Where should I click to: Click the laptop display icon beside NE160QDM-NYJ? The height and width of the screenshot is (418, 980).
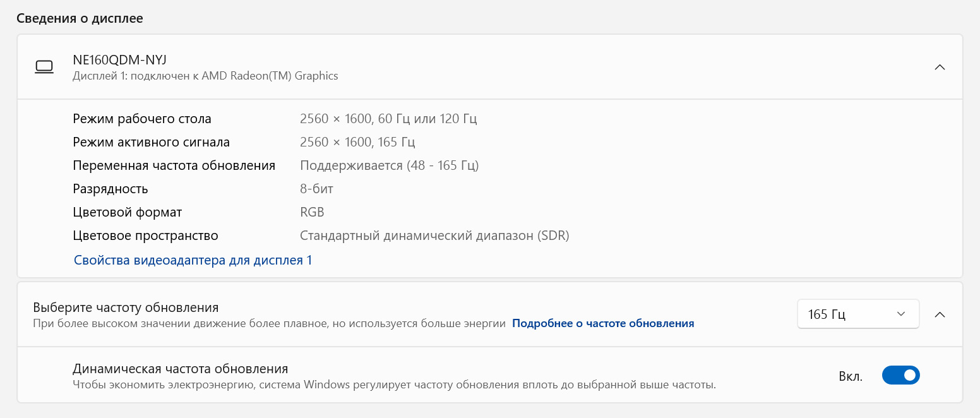click(44, 67)
